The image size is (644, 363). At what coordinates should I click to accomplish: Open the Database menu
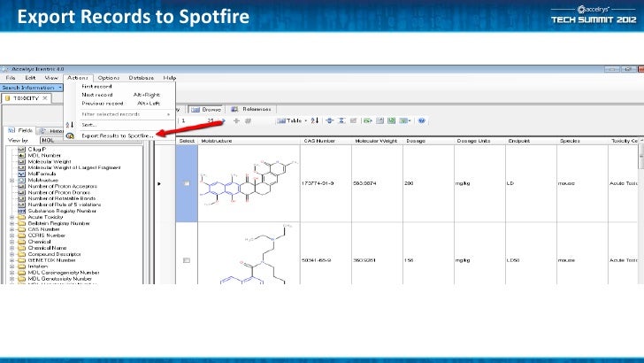tap(142, 78)
